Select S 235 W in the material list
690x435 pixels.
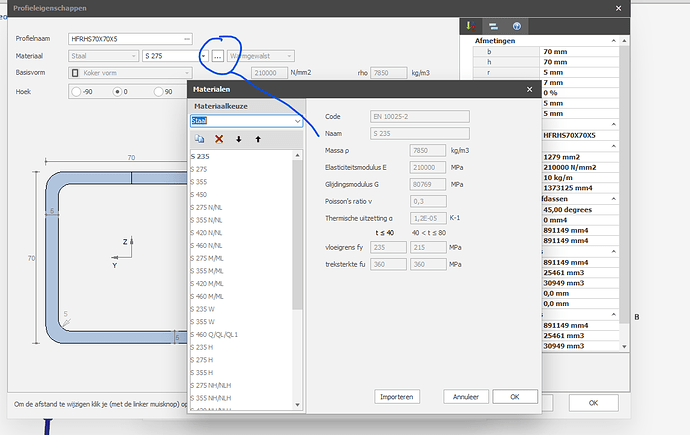click(241, 310)
